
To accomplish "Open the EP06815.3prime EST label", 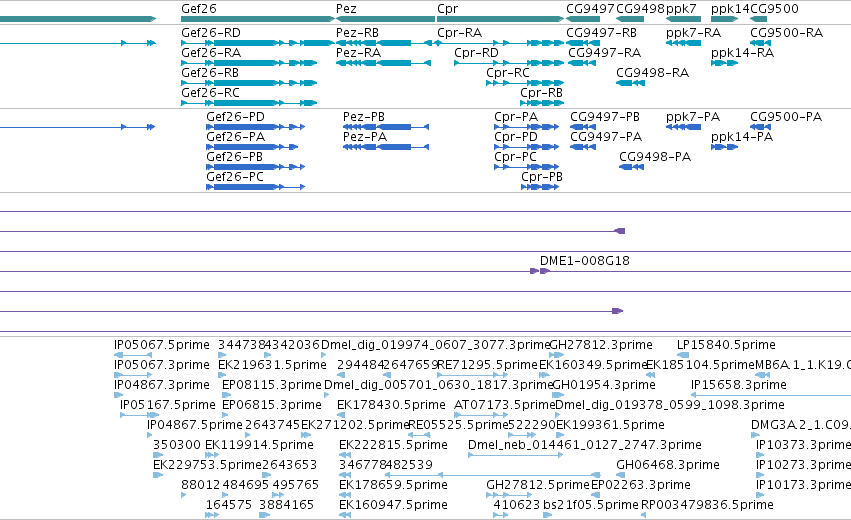I will tap(271, 405).
